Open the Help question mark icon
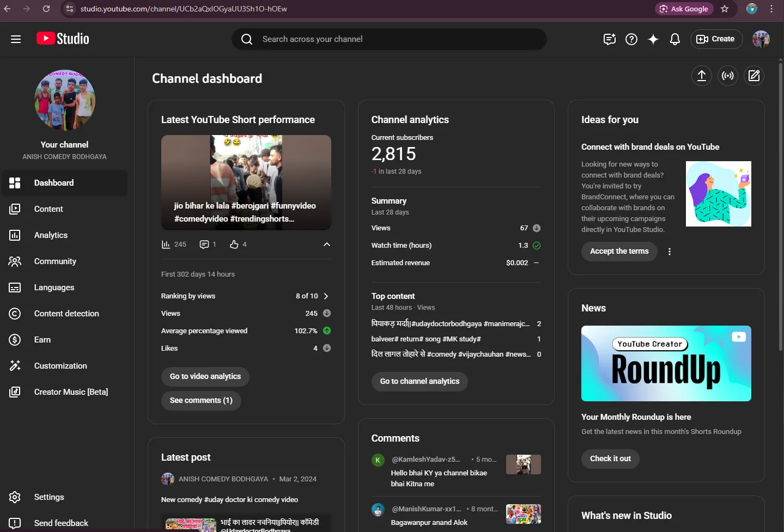The height and width of the screenshot is (532, 784). click(631, 39)
